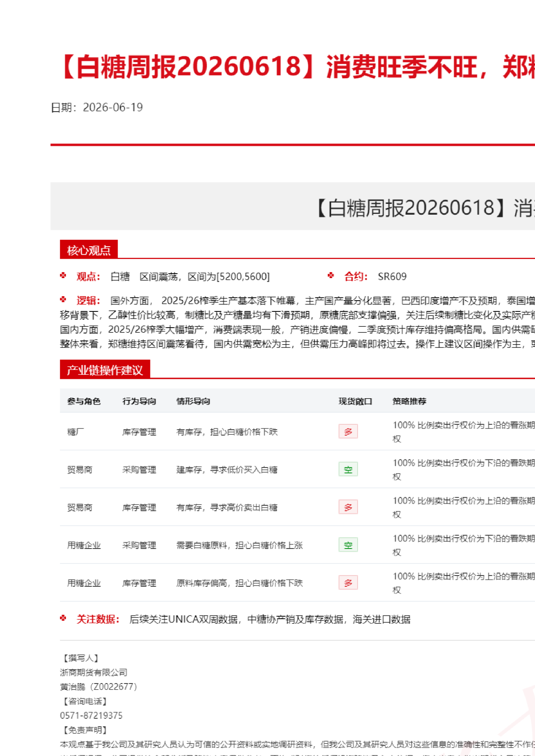Click 有库存，担心白糖价格下跌 text
Viewport: 535px width, 756px height.
click(227, 432)
